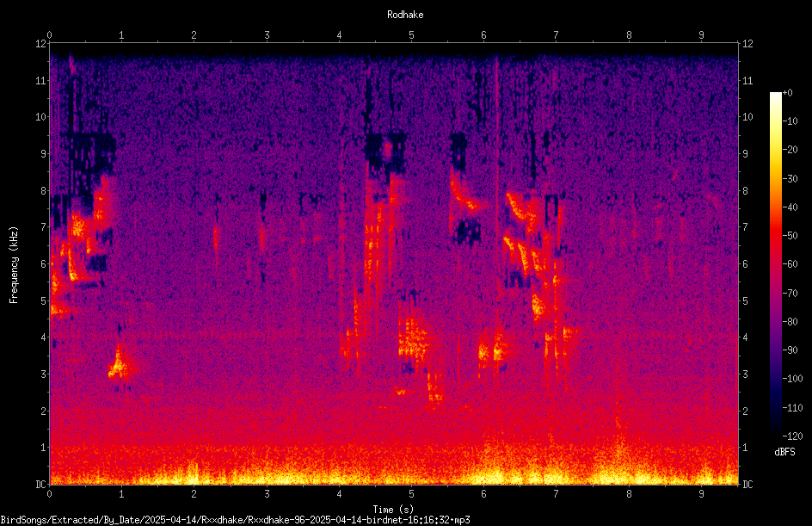This screenshot has width=812, height=526.
Task: Click the DC label on left axis
Action: pos(41,485)
